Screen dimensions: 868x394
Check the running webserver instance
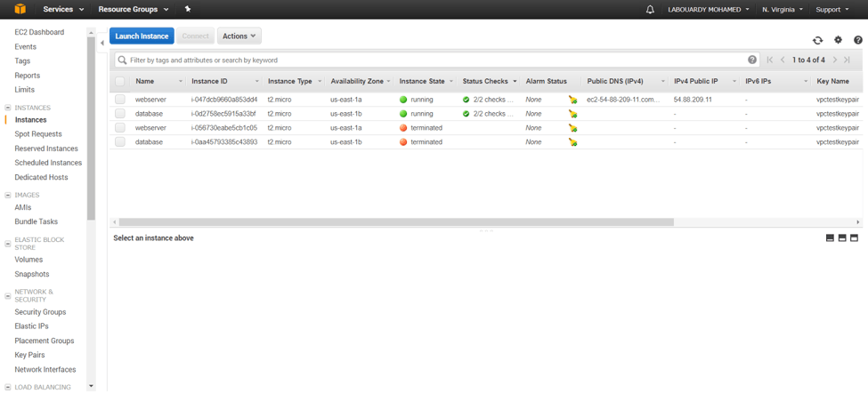[x=120, y=100]
